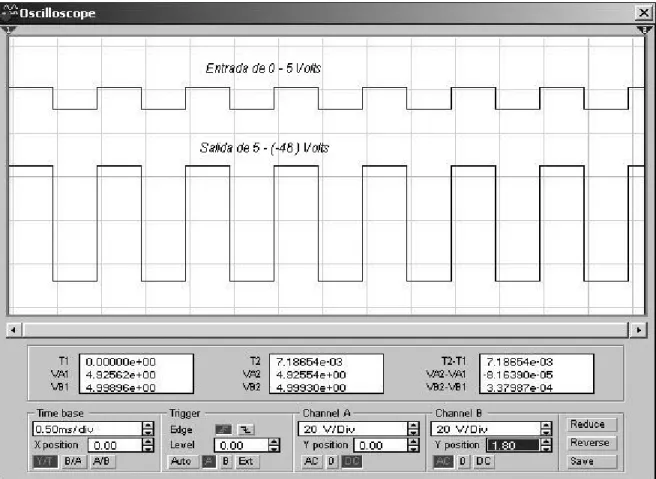Click the X position value field
Image resolution: width=656 pixels, height=479 pixels.
(x=115, y=445)
